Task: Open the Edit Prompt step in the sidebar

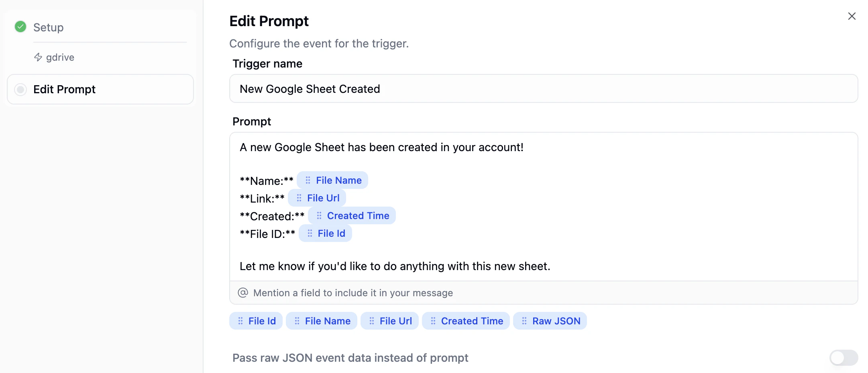Action: (x=64, y=89)
